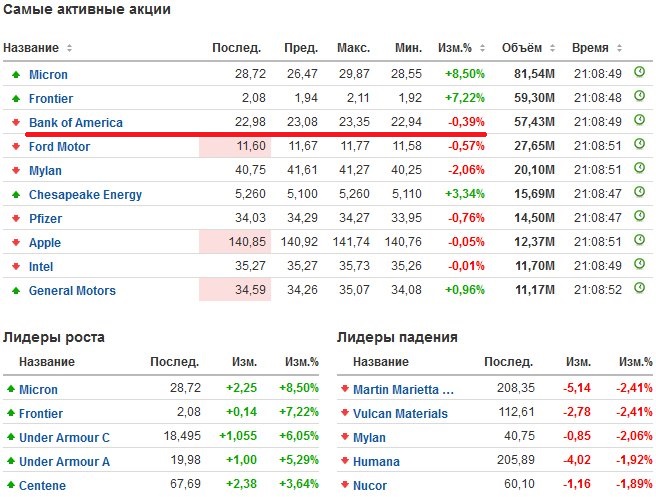Open the Vulcan Materials link
Image resolution: width=656 pixels, height=497 pixels.
coord(400,414)
